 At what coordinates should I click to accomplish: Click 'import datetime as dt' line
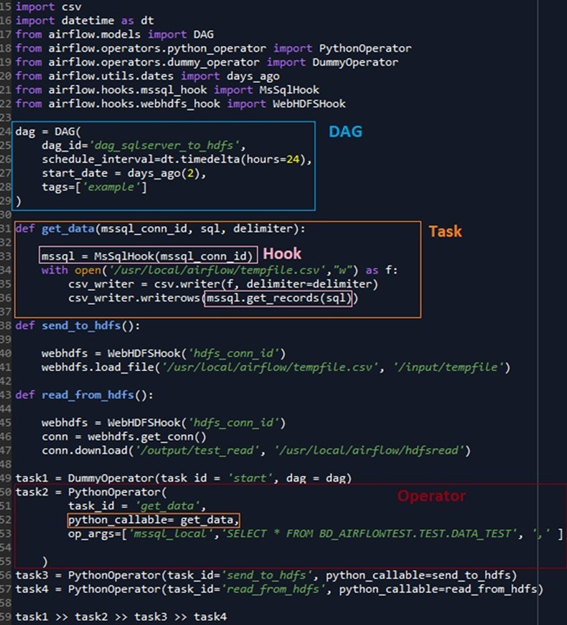coord(85,20)
